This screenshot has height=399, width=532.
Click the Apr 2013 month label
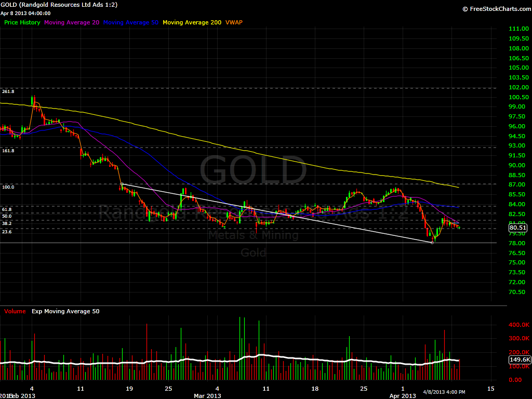tap(403, 396)
